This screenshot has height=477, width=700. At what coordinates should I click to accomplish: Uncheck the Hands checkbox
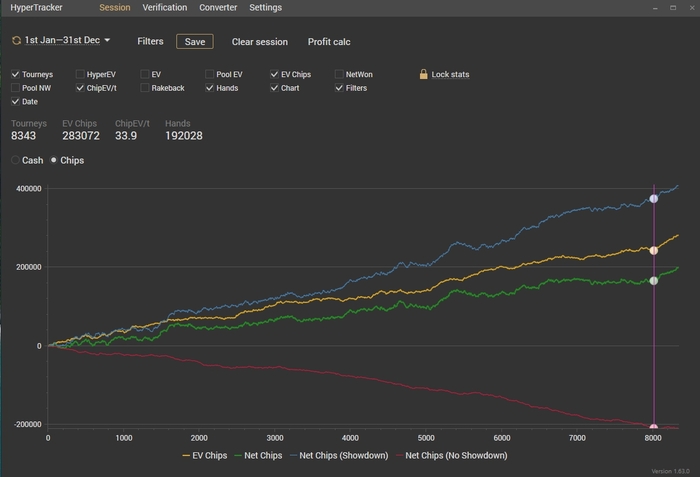[209, 88]
